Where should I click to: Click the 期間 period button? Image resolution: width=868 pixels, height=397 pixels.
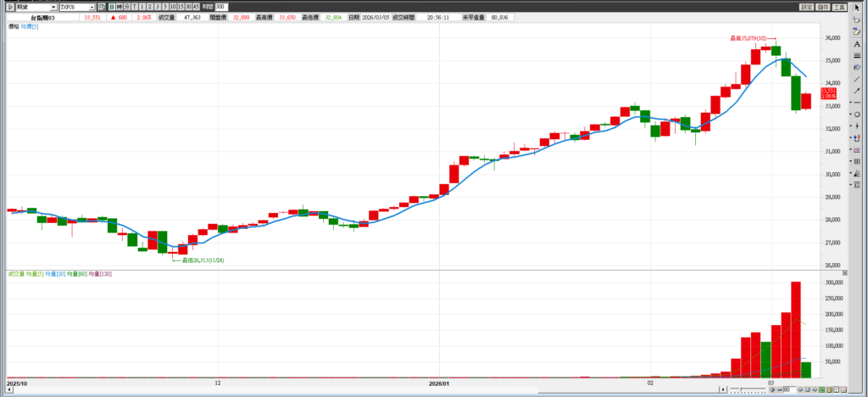(208, 7)
